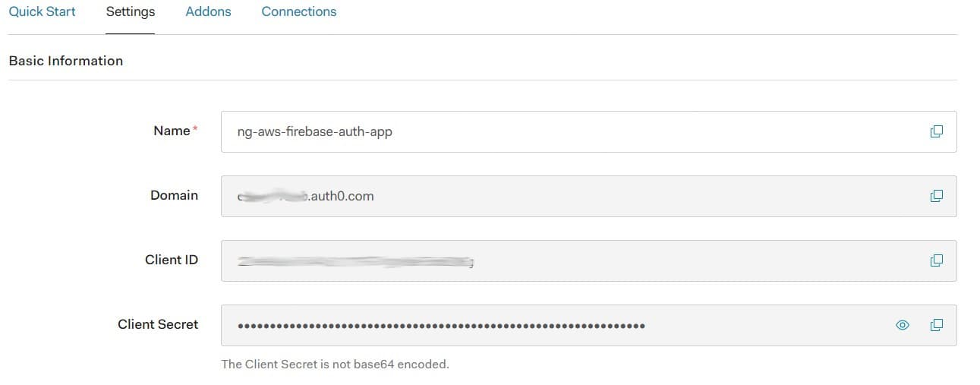Select the Client ID field
Viewport: 980px width, 385px height.
[x=588, y=260]
